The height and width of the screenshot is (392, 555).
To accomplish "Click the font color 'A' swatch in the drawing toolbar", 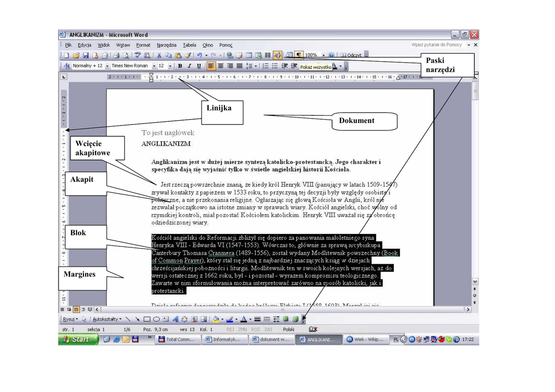I will 243,319.
